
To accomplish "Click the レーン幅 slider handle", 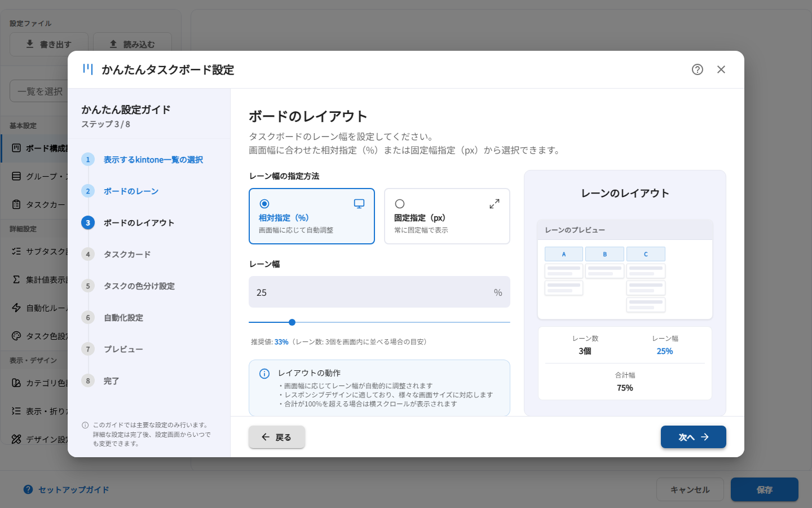I will 292,322.
